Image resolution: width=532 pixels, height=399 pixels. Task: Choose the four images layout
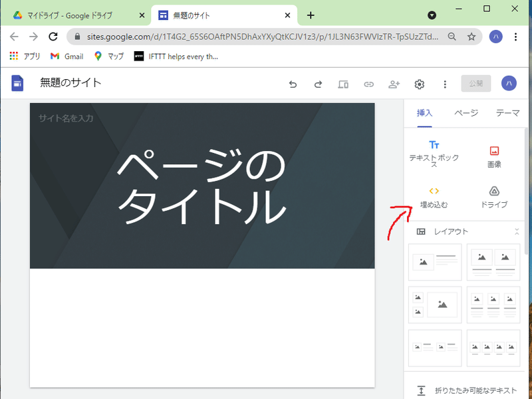[x=493, y=348]
